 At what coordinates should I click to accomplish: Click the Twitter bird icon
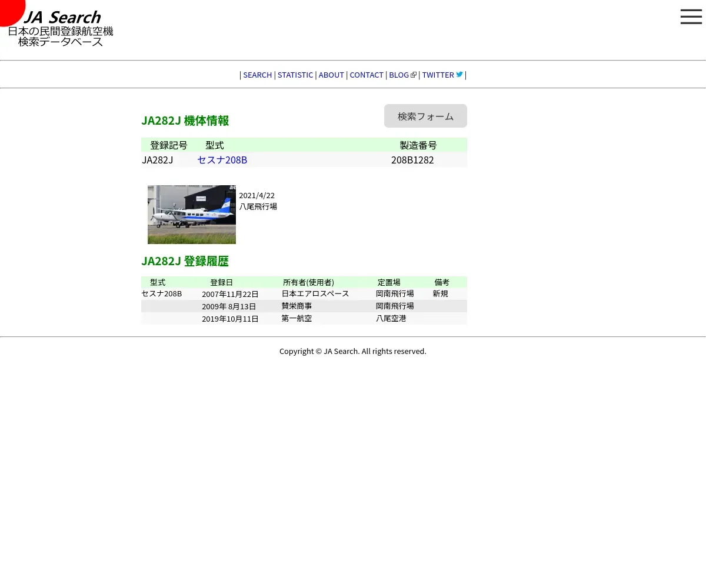459,75
